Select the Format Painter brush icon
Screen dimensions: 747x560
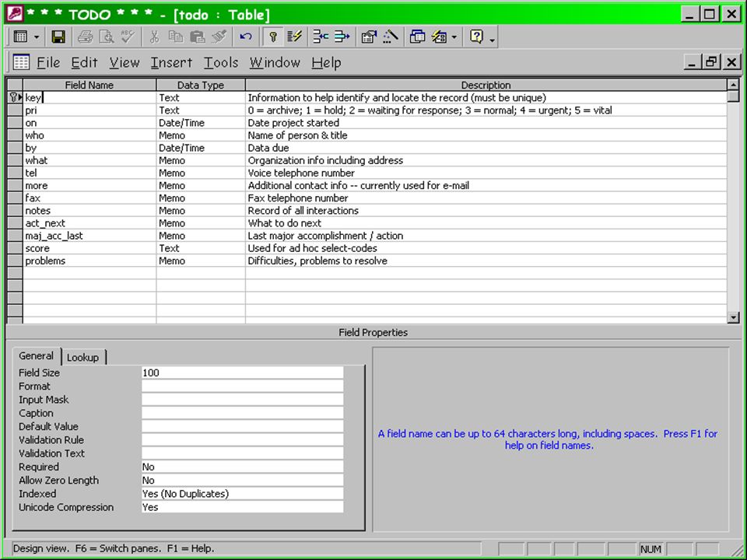(x=219, y=37)
